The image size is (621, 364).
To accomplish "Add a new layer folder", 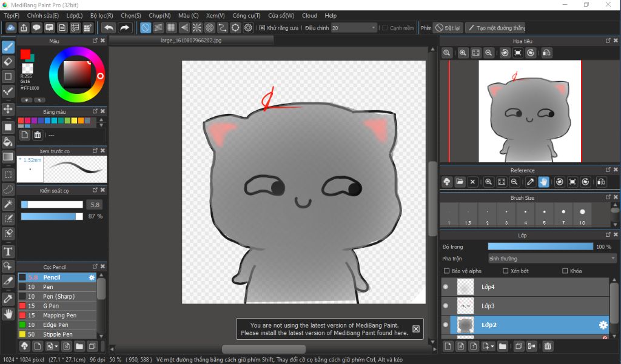I will click(502, 346).
